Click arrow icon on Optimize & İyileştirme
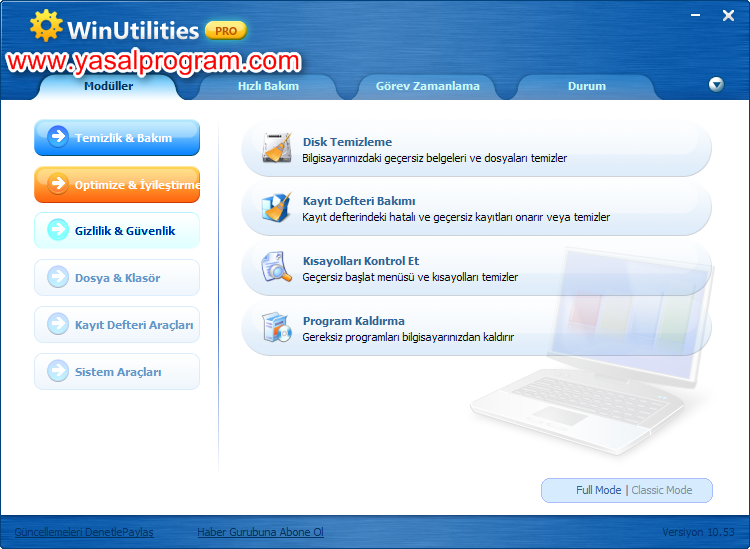Screen dimensions: 750x549 click(x=58, y=185)
